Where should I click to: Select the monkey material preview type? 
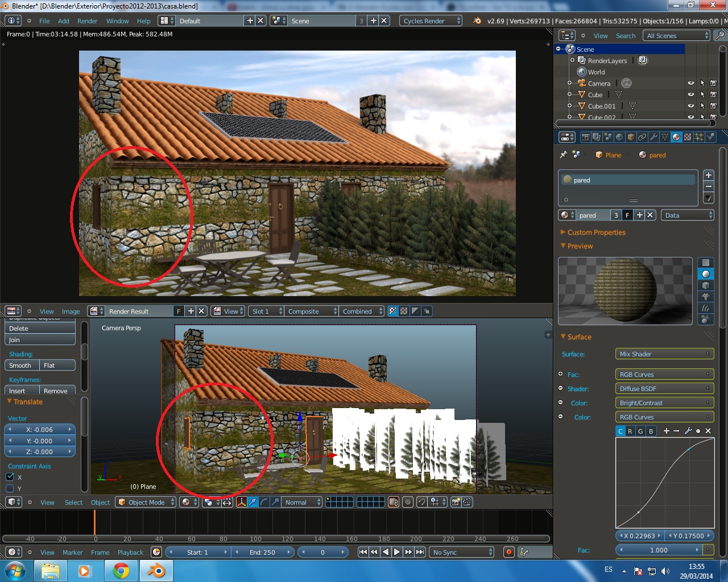(706, 297)
